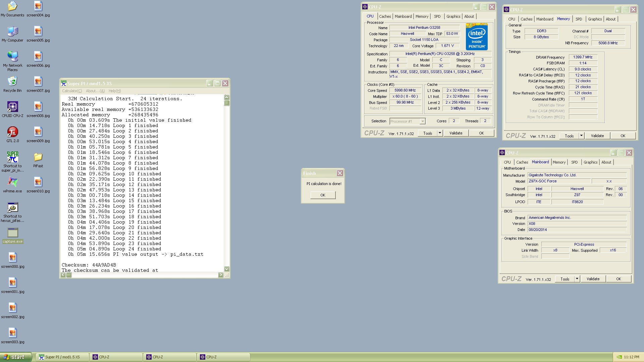Click Validate in CPU tab window

[455, 133]
